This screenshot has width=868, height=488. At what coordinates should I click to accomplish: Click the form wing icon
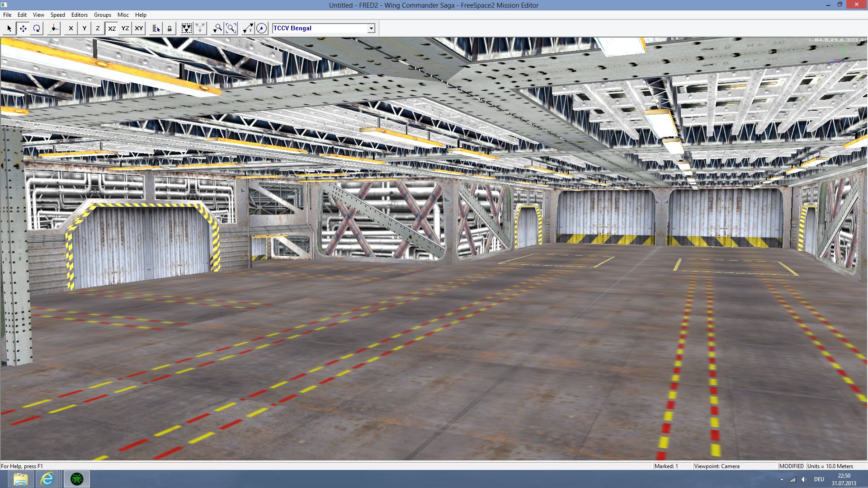186,28
